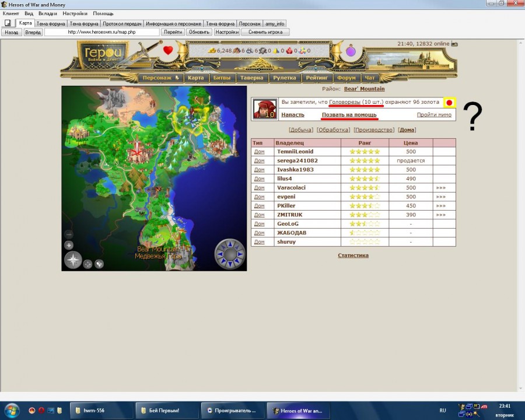Click the Обновить button

pyautogui.click(x=199, y=32)
